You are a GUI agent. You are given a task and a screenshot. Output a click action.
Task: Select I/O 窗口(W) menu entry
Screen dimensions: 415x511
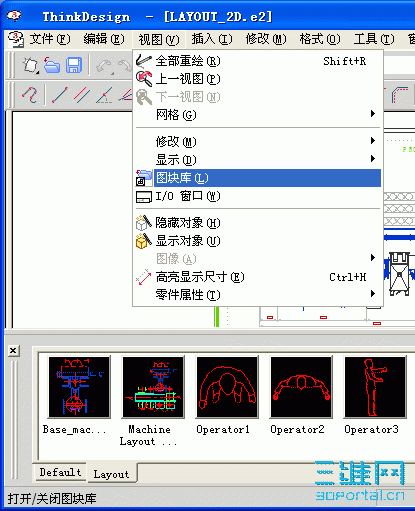[258, 196]
